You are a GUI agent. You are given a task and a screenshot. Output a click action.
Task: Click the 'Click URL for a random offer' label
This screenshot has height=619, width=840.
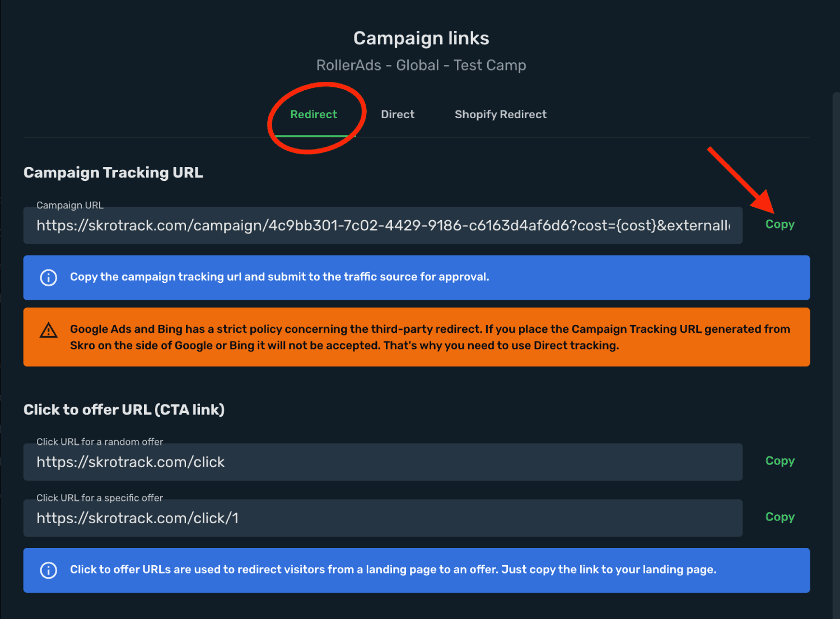pos(100,441)
